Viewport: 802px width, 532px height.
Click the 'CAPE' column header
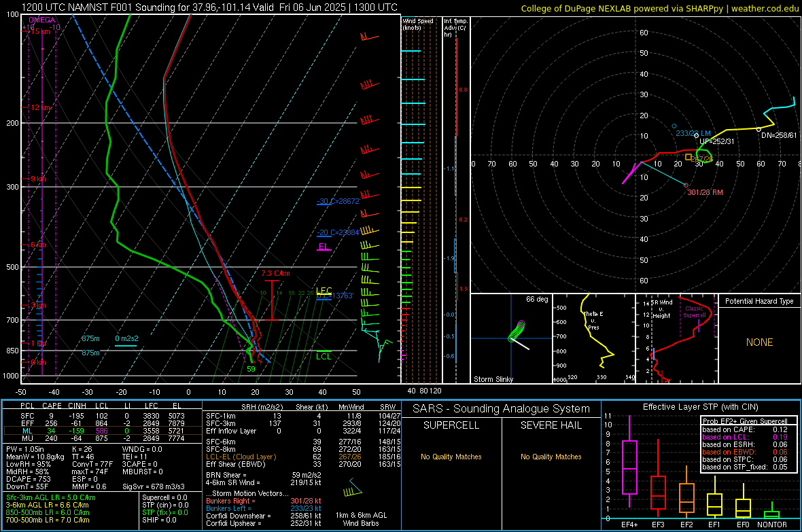point(52,406)
